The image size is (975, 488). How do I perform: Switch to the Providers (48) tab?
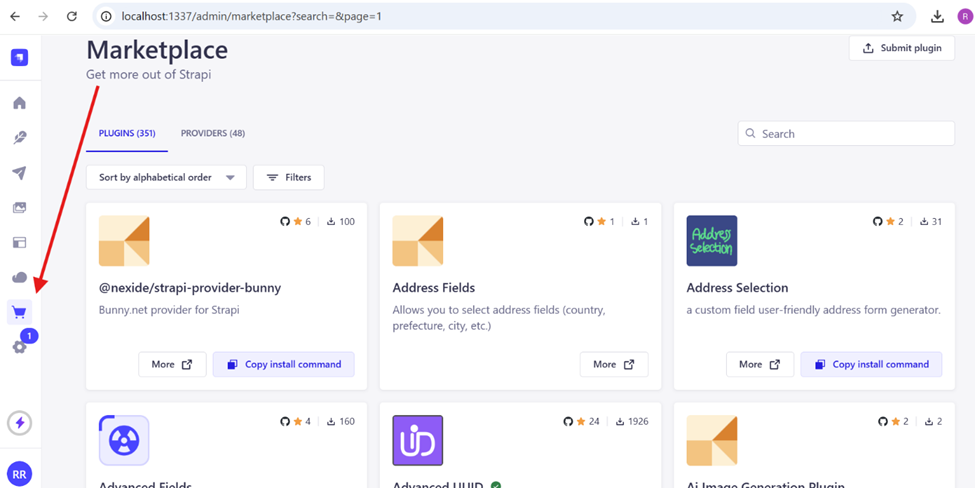(x=212, y=133)
